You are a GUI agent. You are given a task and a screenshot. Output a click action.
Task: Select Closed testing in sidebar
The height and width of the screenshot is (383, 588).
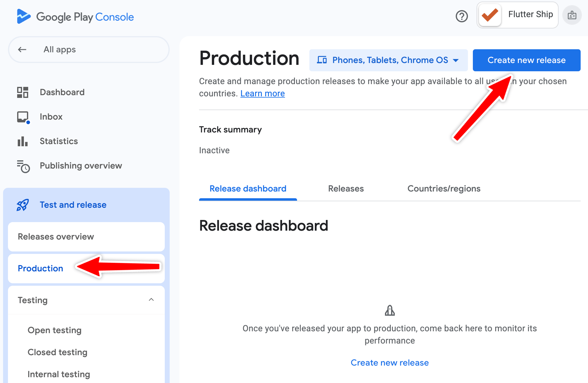(58, 352)
